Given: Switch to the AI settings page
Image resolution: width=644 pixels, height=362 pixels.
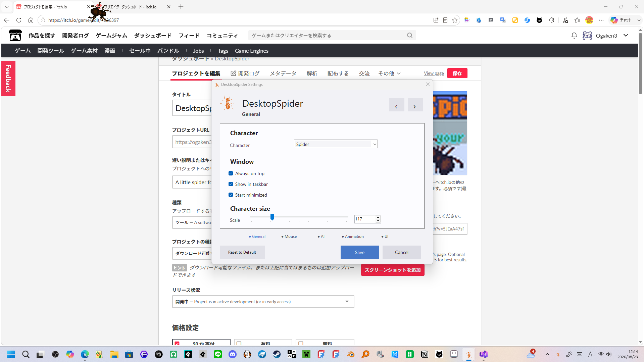Looking at the screenshot, I should 321,237.
